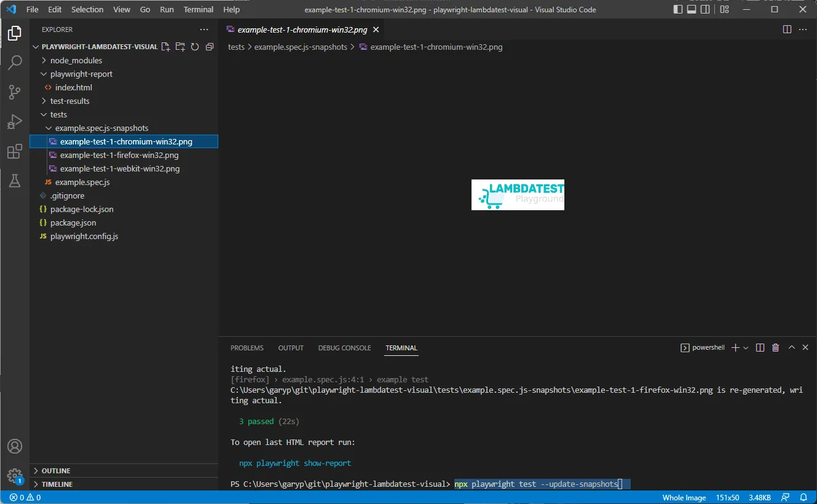Split the terminal panel
The width and height of the screenshot is (817, 504).
point(760,348)
